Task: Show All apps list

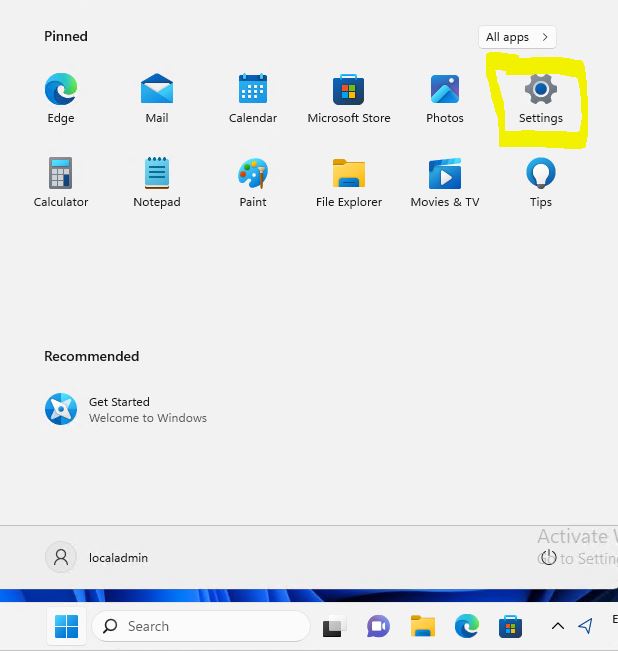Action: point(517,37)
